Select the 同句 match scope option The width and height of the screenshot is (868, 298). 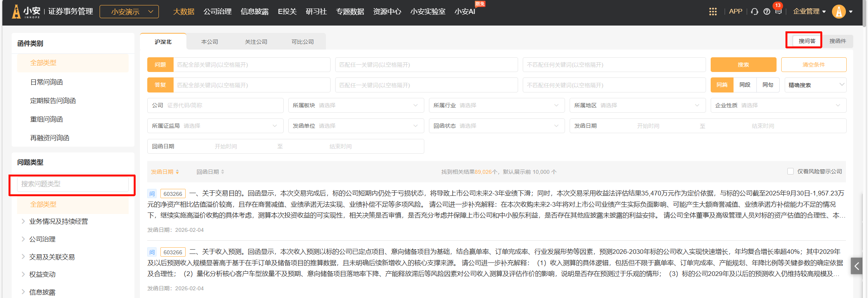(x=768, y=85)
